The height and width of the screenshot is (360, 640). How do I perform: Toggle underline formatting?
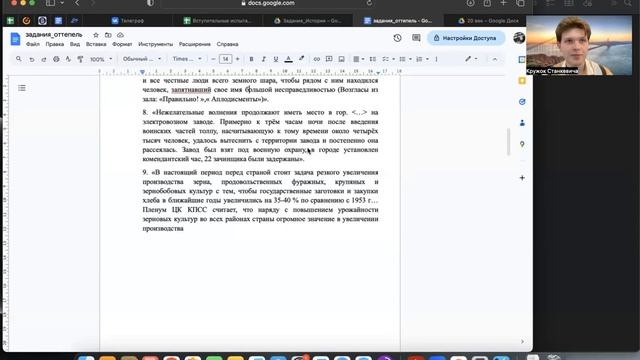[276, 59]
